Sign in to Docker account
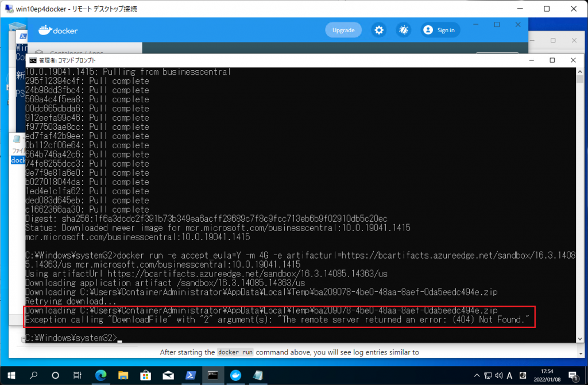Viewport: 588px width, 385px height. coord(439,30)
